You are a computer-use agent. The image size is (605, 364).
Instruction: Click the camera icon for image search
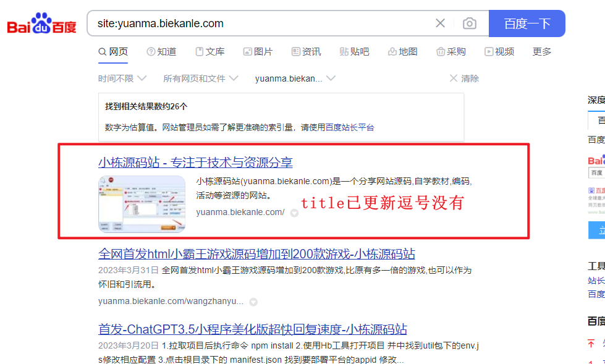tap(470, 23)
